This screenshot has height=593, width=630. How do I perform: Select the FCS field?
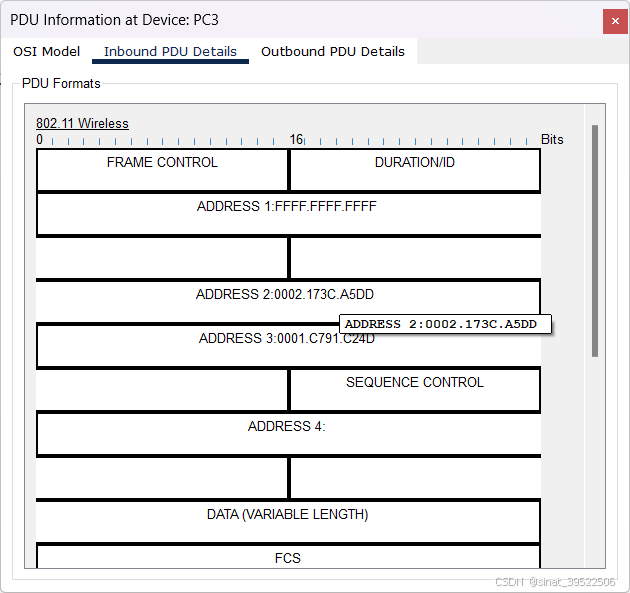tap(287, 558)
